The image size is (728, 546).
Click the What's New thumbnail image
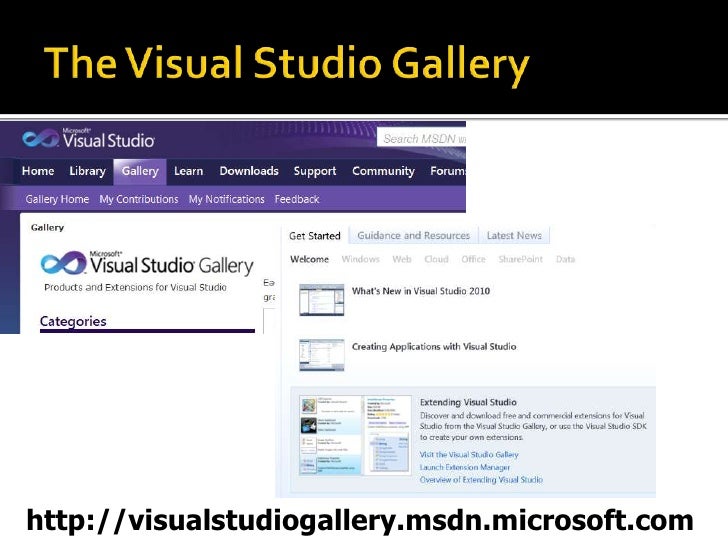pos(321,300)
